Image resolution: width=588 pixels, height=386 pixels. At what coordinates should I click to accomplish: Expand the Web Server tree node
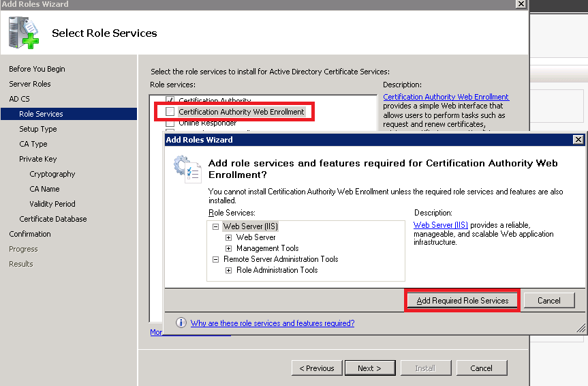[x=228, y=237]
